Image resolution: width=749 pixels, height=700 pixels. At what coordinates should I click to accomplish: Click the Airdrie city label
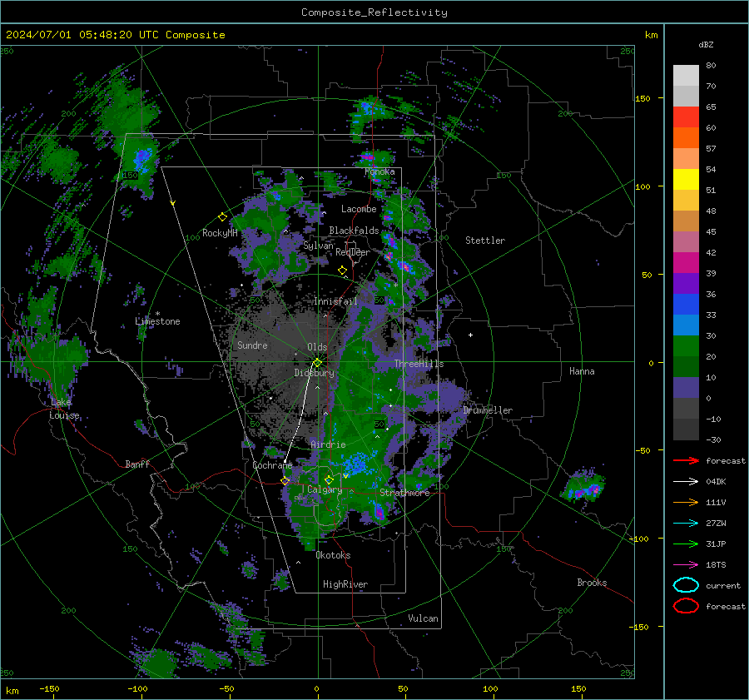click(x=328, y=444)
